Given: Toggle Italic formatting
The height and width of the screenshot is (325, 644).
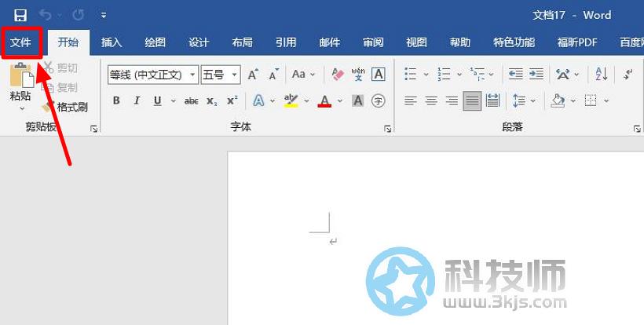Looking at the screenshot, I should point(137,100).
